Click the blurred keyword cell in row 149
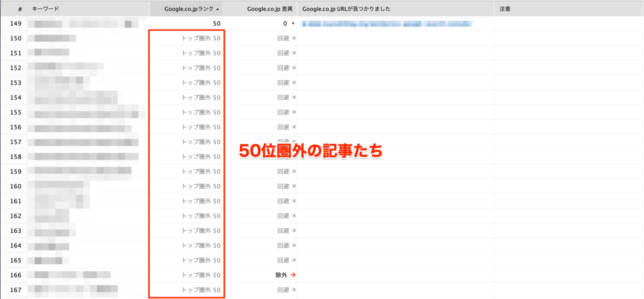The height and width of the screenshot is (299, 644). pyautogui.click(x=87, y=23)
